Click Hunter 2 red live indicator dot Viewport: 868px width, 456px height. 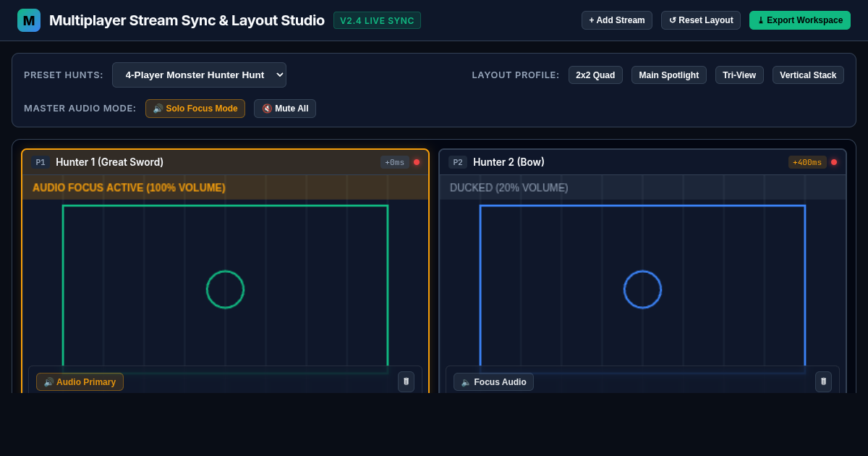click(834, 162)
